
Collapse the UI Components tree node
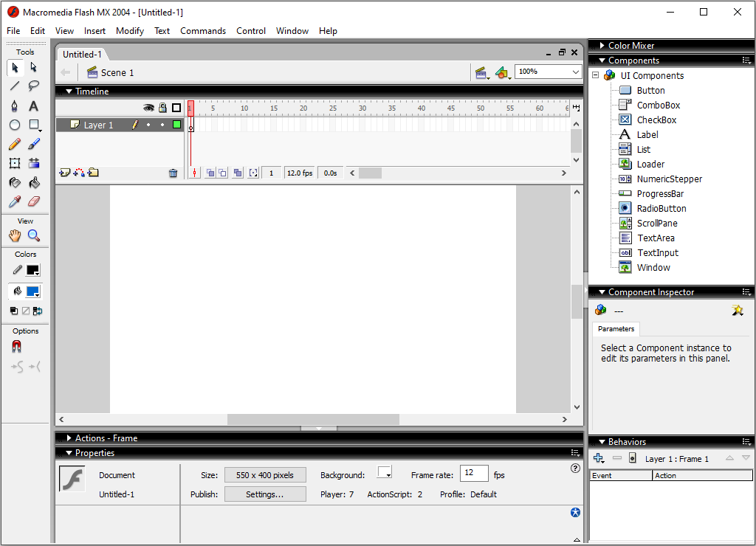(596, 75)
